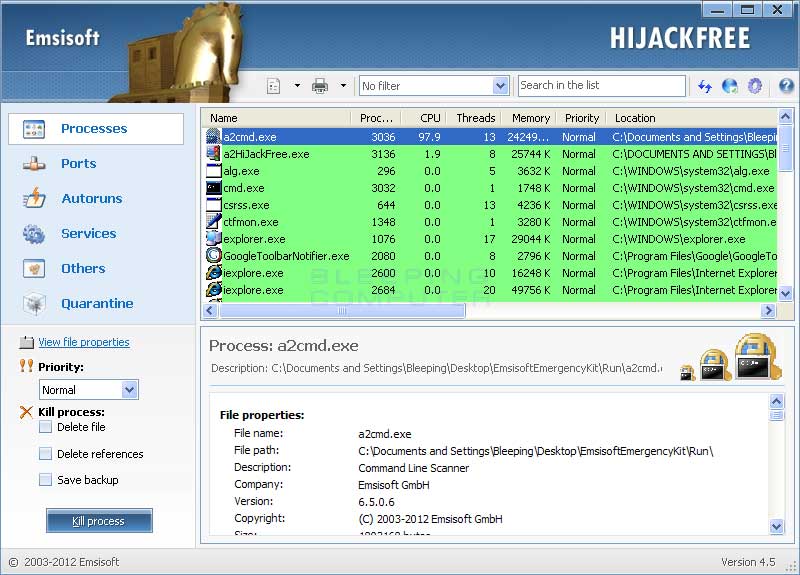
Task: Click the globe online update icon
Action: (x=730, y=86)
